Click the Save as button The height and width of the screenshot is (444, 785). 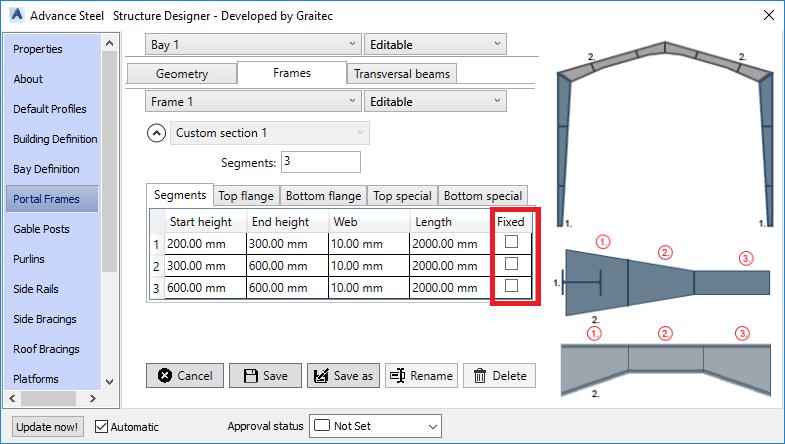(x=343, y=375)
